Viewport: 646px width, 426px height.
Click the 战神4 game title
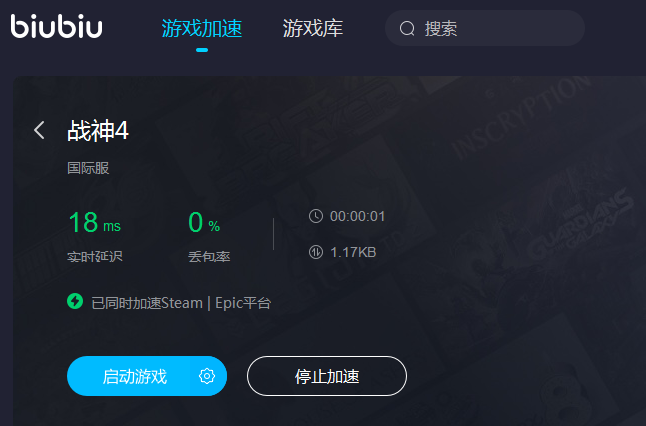coord(98,131)
